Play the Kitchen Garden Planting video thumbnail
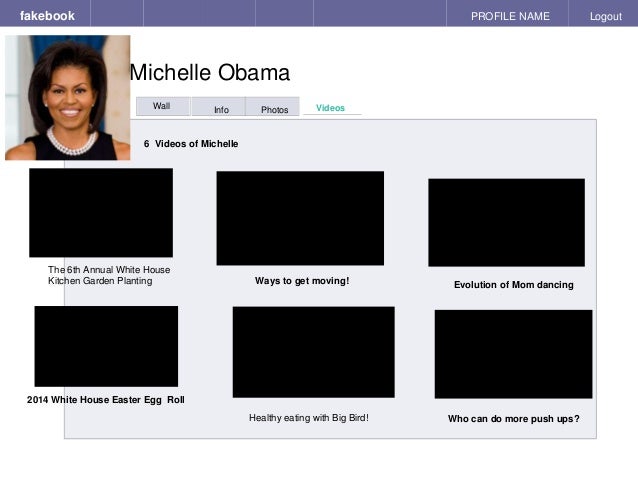 coord(101,212)
